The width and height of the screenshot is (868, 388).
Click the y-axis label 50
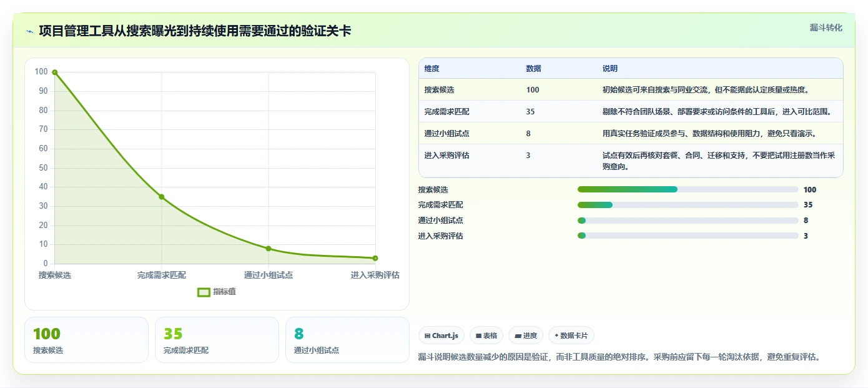pos(43,167)
